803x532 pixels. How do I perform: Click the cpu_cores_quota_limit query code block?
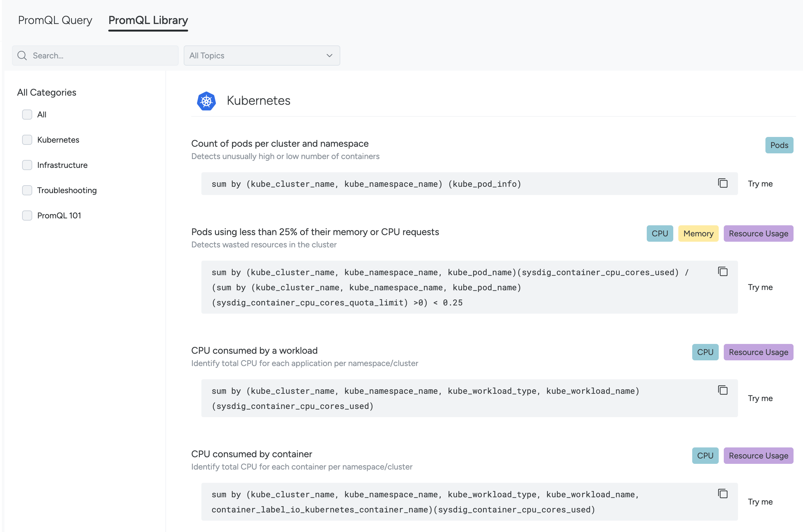(x=469, y=287)
